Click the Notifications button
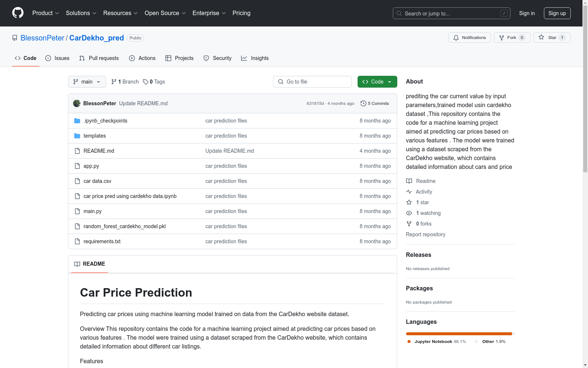588x368 pixels. coord(470,38)
